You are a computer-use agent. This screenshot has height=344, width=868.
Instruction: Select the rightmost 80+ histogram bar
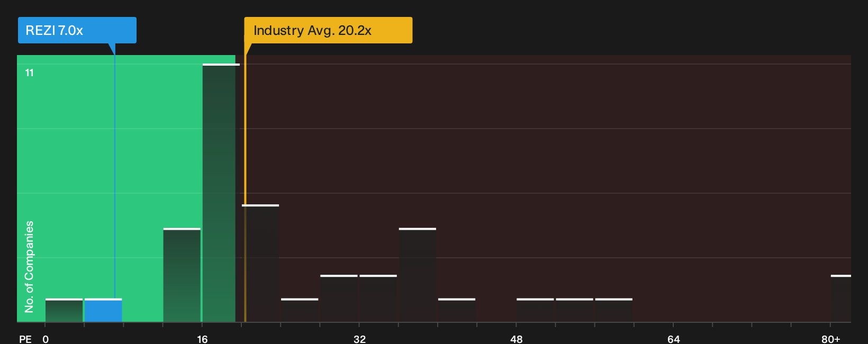coord(841,298)
